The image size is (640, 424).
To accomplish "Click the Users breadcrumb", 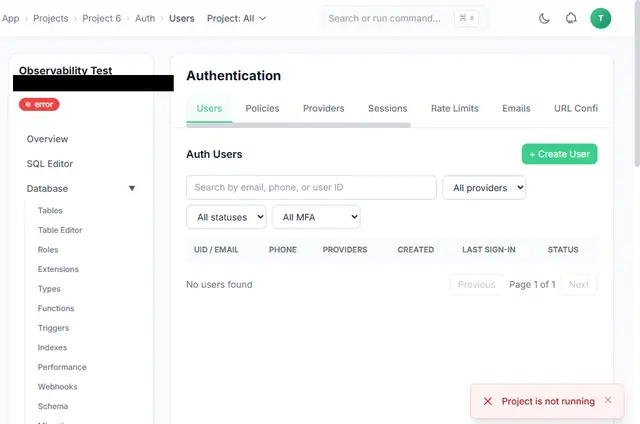I will [182, 18].
